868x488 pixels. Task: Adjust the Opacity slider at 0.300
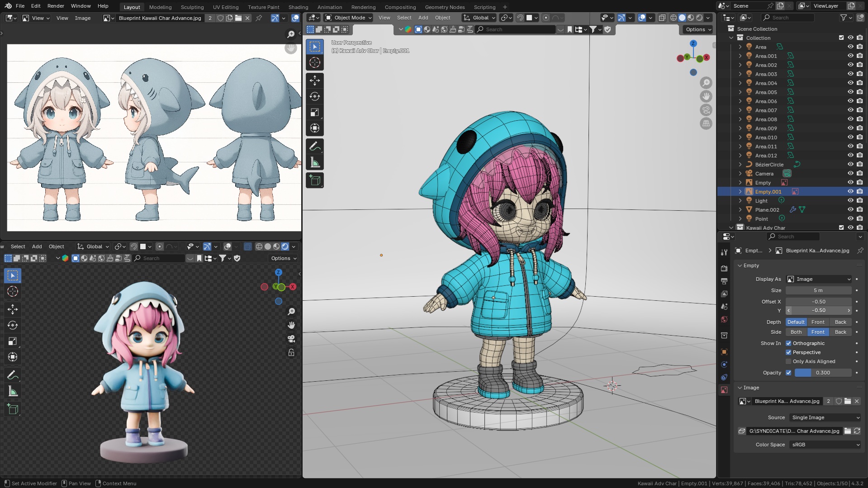pos(822,373)
